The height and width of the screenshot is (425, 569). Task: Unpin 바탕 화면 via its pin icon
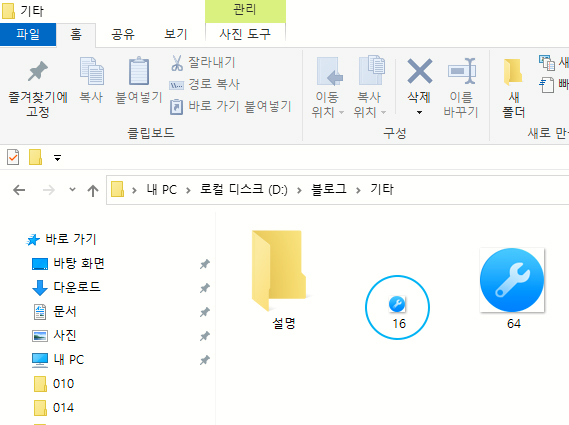[x=205, y=264]
